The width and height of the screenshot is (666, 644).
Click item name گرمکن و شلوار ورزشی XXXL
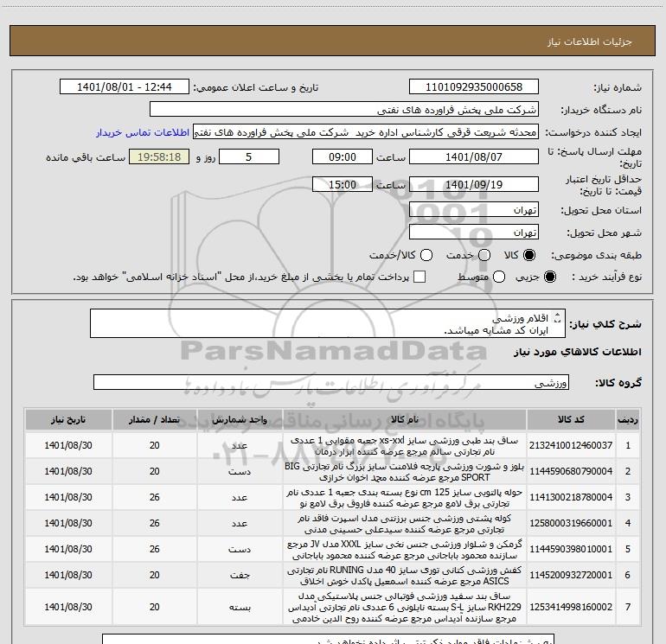pos(405,549)
